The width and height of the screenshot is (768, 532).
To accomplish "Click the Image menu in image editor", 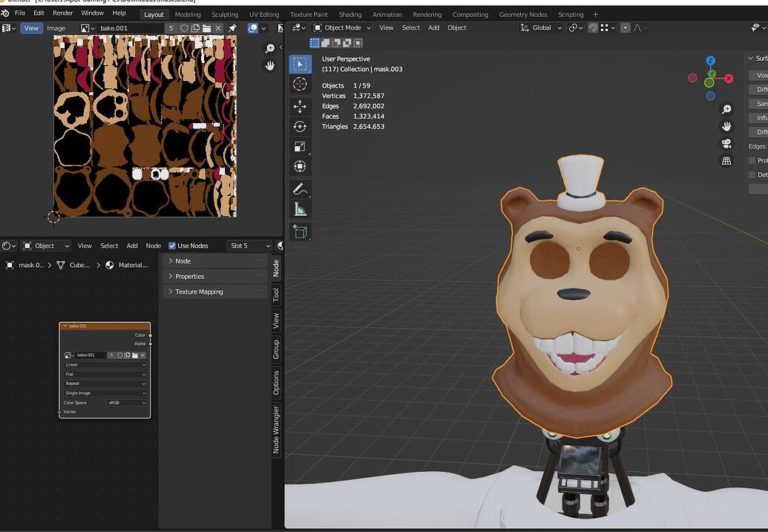I will (x=56, y=28).
